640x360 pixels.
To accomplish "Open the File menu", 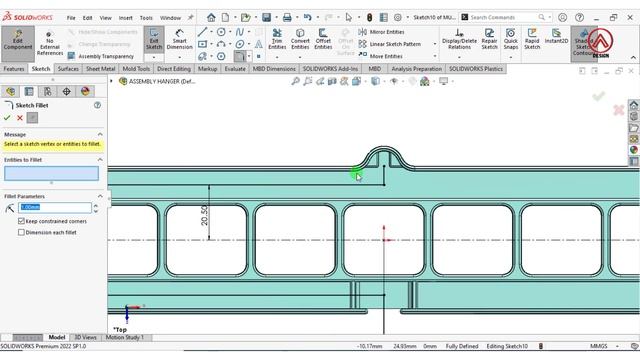I will point(71,18).
